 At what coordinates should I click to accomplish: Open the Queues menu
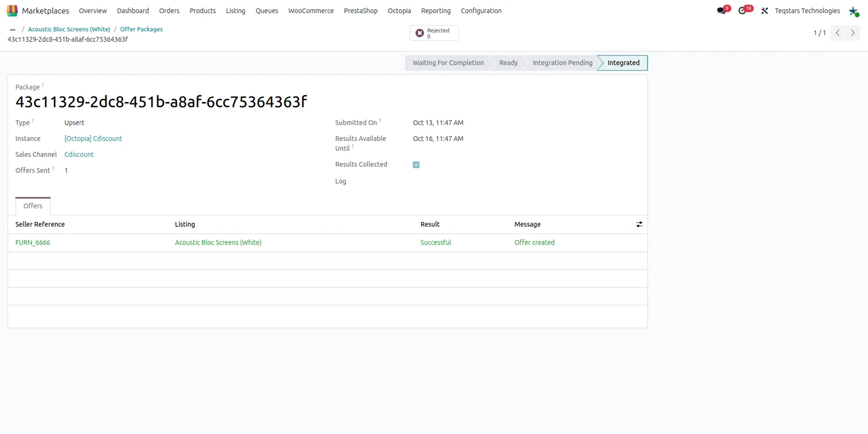(267, 11)
